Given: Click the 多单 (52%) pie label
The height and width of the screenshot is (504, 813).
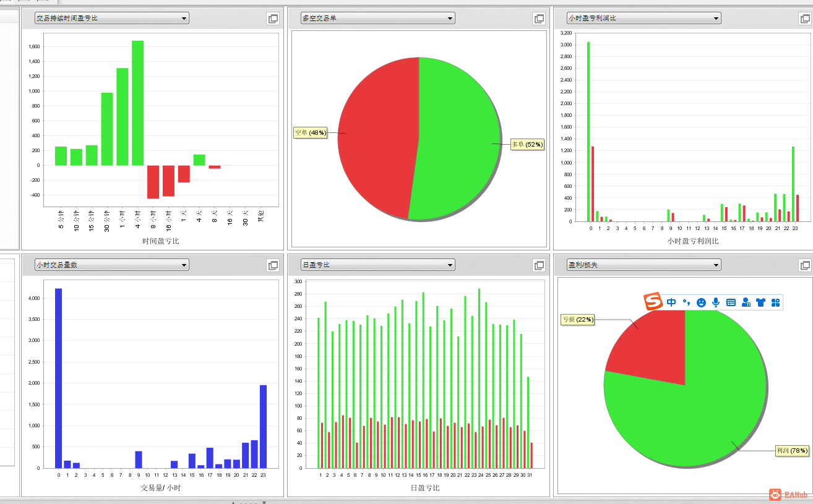Looking at the screenshot, I should click(527, 145).
